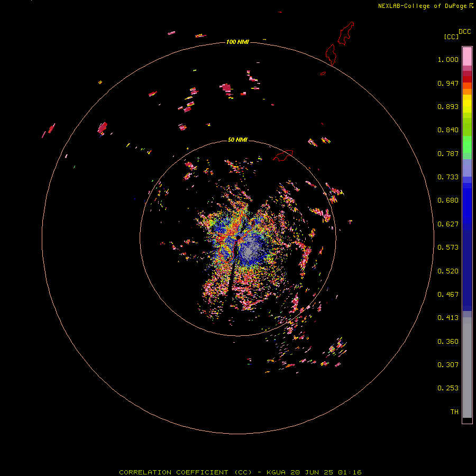Click the 0.573 scale value
Screen dimensions: 476x476
coord(448,248)
